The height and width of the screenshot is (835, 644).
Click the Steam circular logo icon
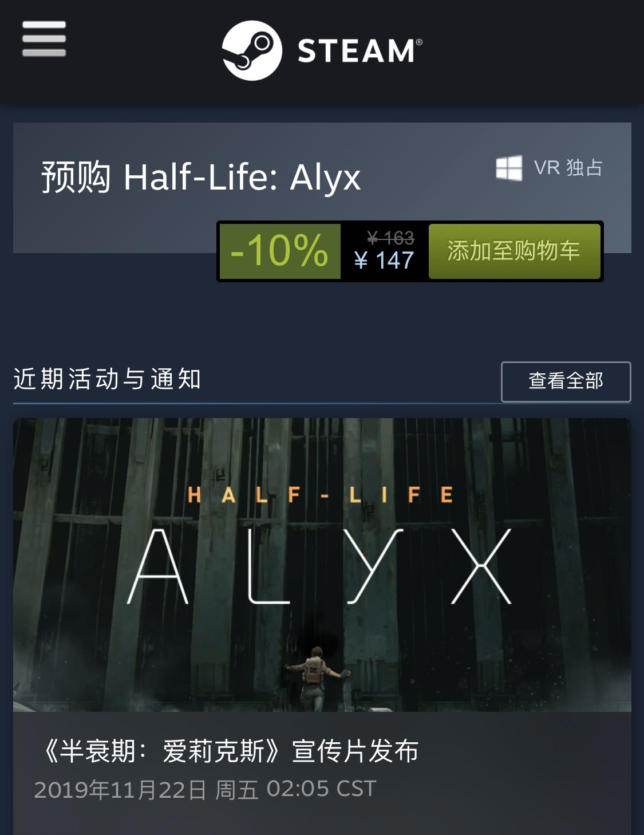(x=252, y=50)
